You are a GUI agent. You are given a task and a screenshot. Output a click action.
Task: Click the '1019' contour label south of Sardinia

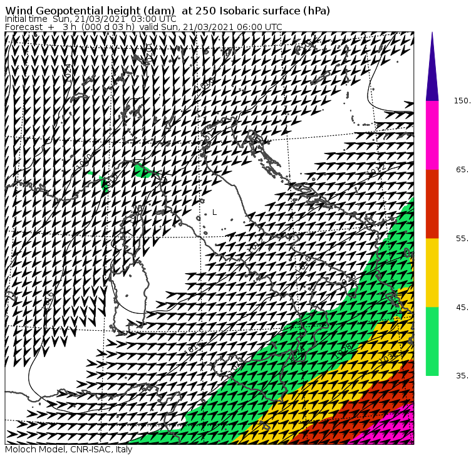click(194, 348)
